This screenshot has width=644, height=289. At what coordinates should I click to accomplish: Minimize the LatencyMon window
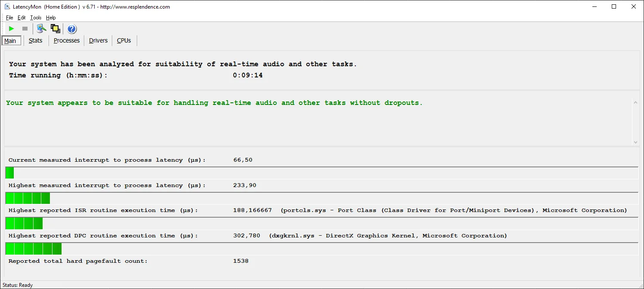[594, 6]
